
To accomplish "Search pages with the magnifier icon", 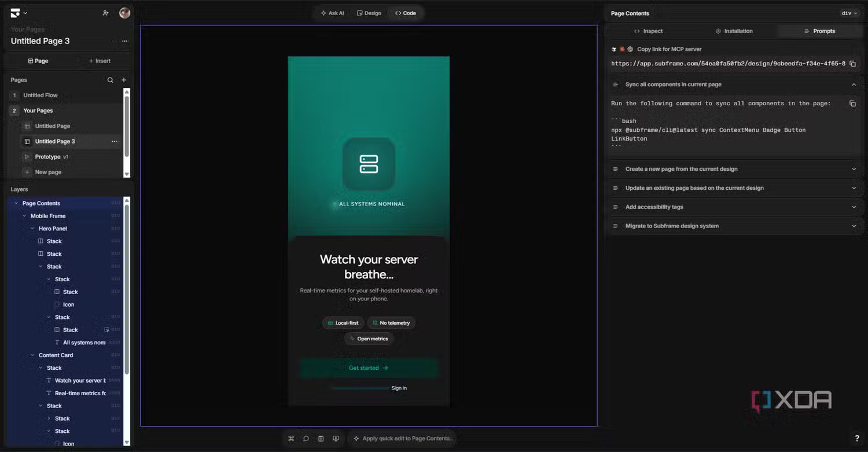I will 110,80.
